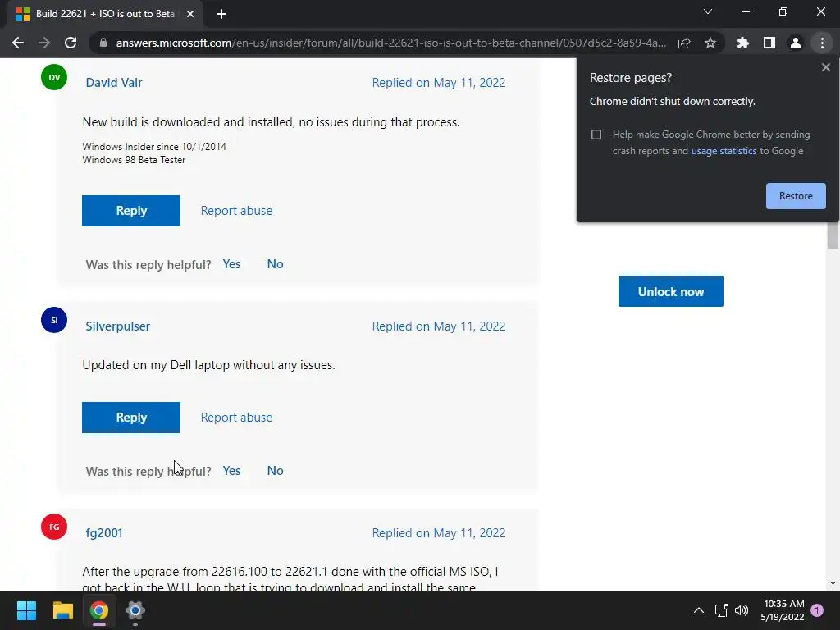Mark Silverpulser's reply helpful No
840x630 pixels.
click(x=276, y=471)
